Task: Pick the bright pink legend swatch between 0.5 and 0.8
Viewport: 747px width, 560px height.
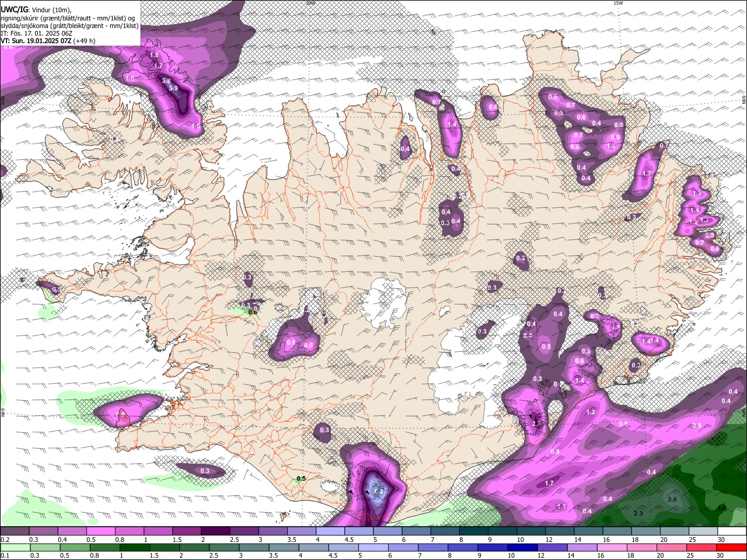Action: point(101,531)
